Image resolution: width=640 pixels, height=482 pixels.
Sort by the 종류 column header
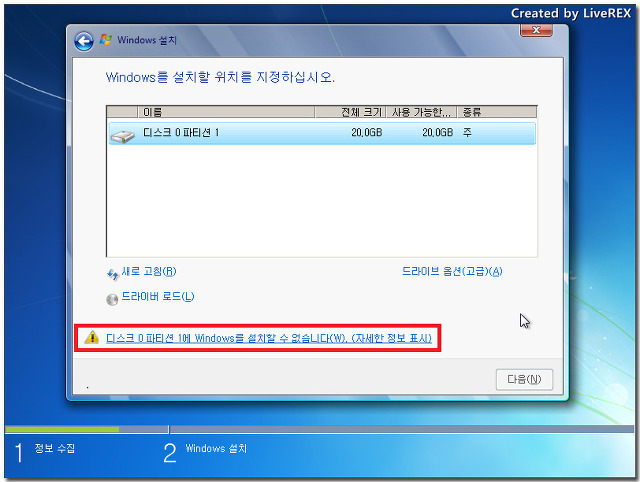pos(497,112)
